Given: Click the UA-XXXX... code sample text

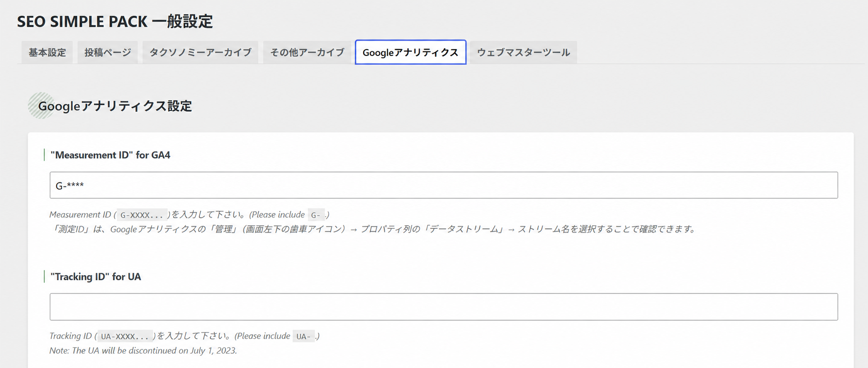Looking at the screenshot, I should tap(125, 336).
